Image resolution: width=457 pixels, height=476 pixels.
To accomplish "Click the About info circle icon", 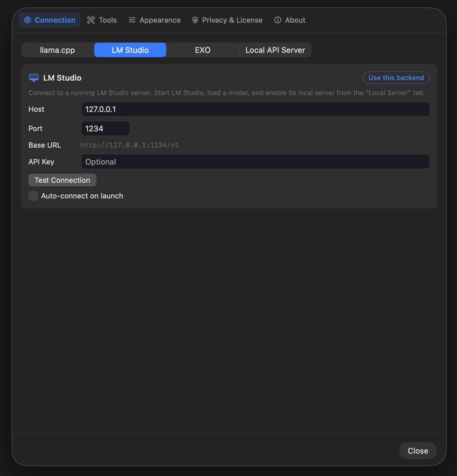I will coord(278,20).
